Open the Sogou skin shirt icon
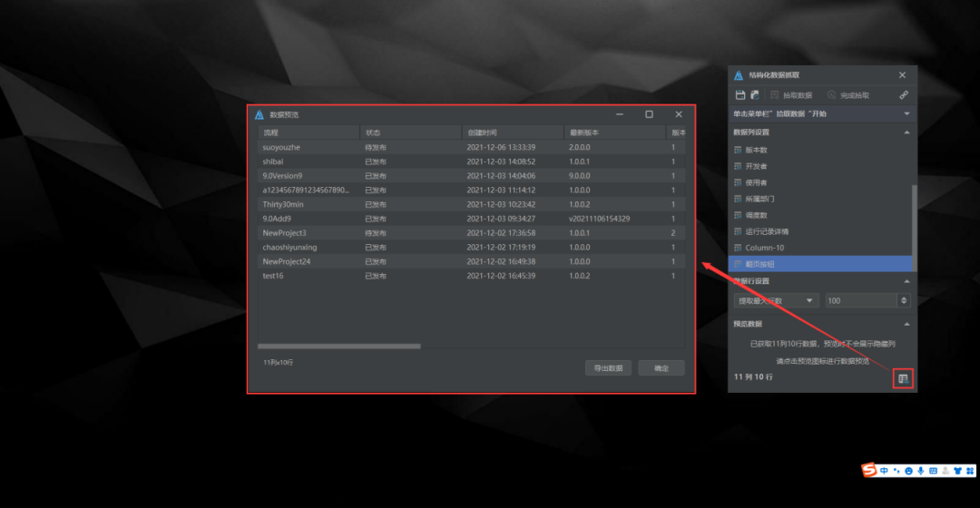The height and width of the screenshot is (508, 980). tap(956, 471)
